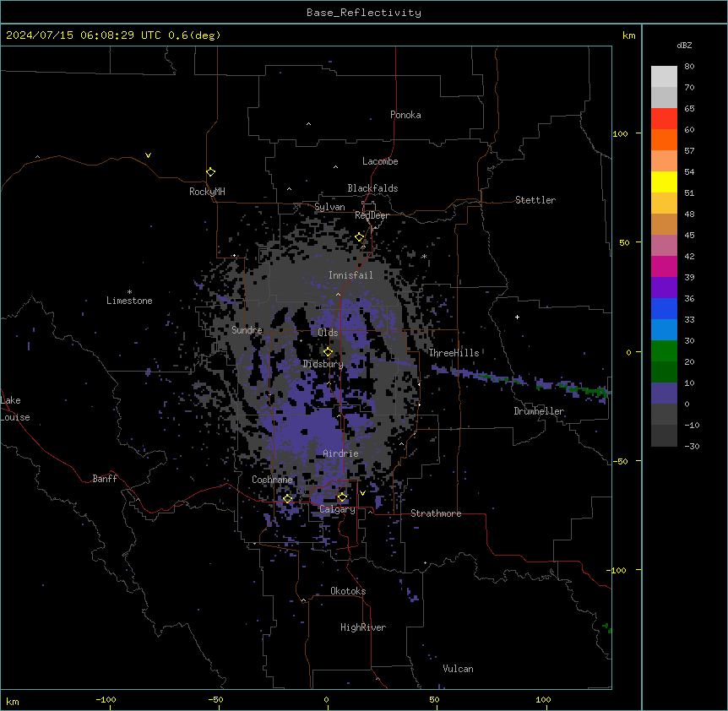728x711 pixels.
Task: Click the Cochrane city label
Action: pos(272,480)
